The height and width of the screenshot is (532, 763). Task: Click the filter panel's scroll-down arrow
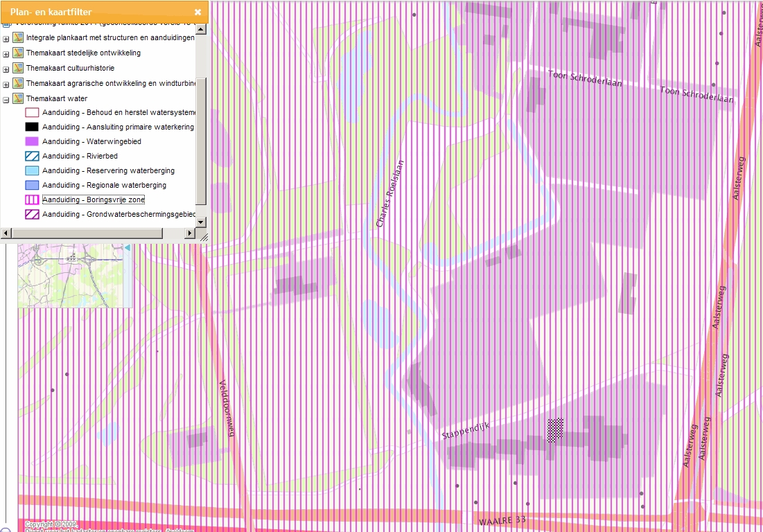point(200,222)
